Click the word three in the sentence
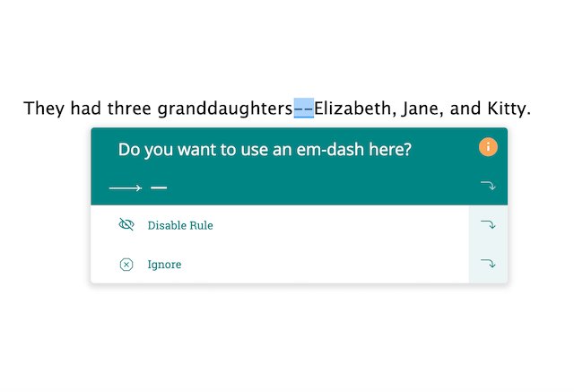This screenshot has width=574, height=392. pyautogui.click(x=129, y=109)
